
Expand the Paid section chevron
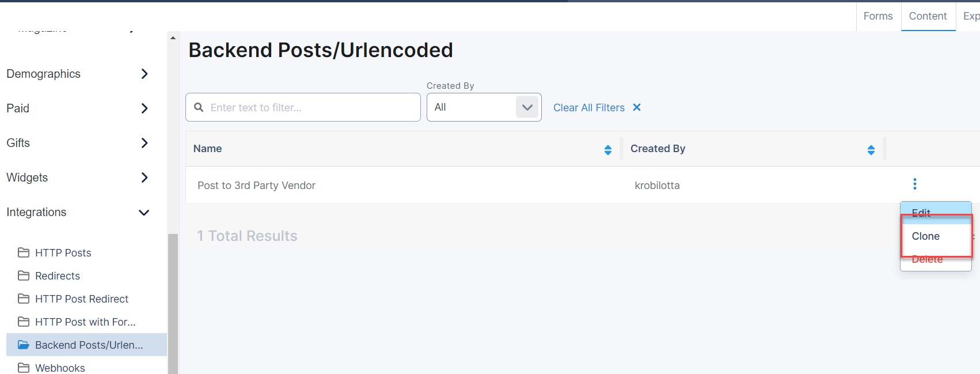pyautogui.click(x=144, y=108)
